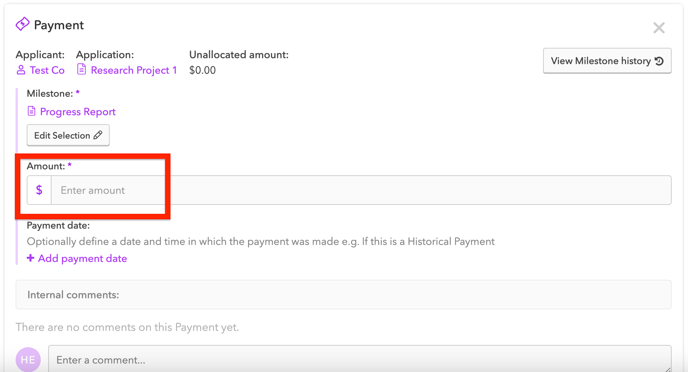
Task: Click the Edit Selection button
Action: coord(68,135)
